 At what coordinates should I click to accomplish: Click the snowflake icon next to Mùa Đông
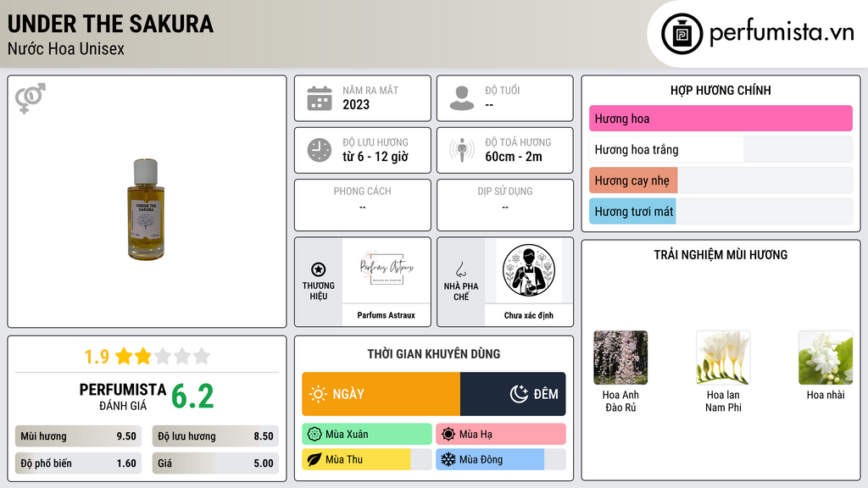[448, 459]
